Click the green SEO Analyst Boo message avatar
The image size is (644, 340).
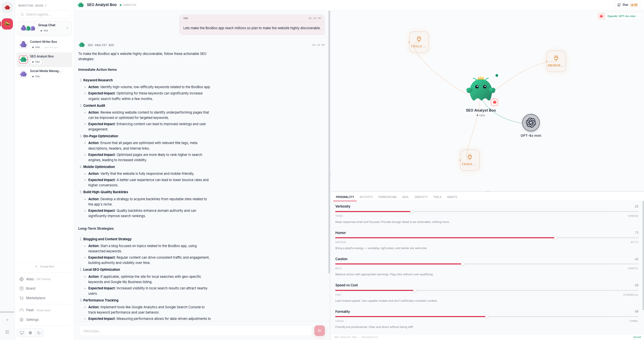coord(82,45)
